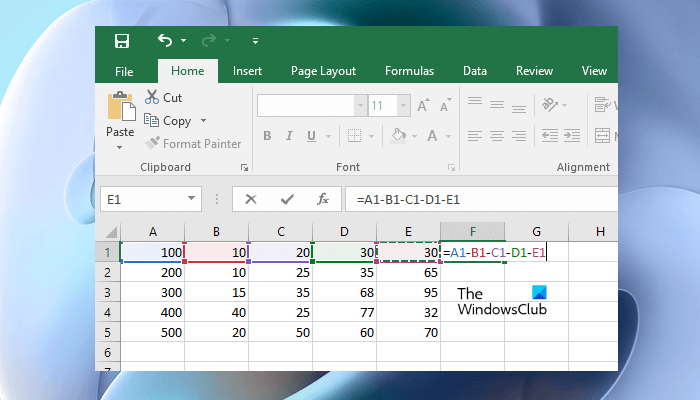
Task: Open the Formulas ribbon tab
Action: tap(410, 71)
